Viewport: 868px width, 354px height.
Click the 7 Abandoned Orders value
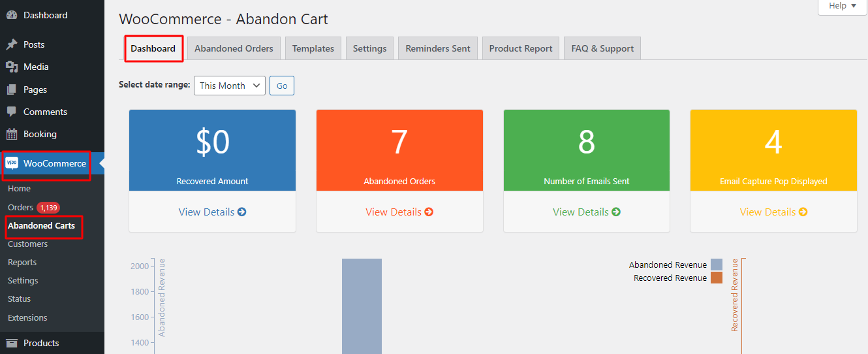point(399,142)
